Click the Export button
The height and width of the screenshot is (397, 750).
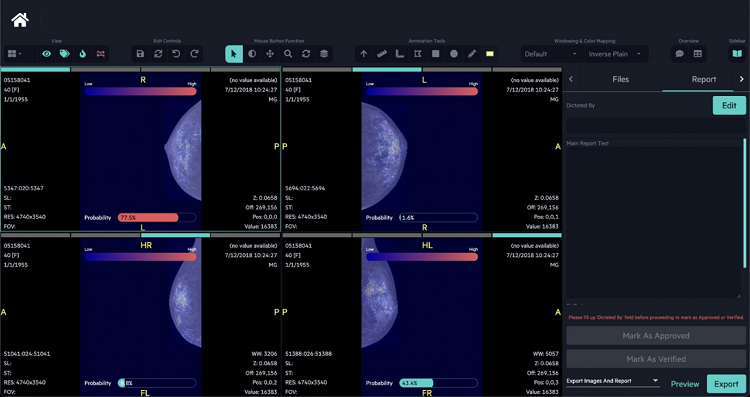[x=726, y=384]
